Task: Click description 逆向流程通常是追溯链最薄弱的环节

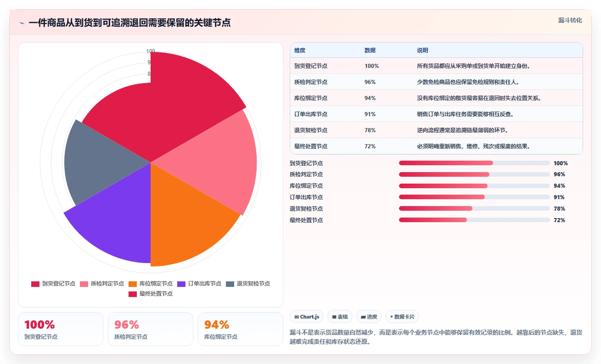Action: click(462, 130)
